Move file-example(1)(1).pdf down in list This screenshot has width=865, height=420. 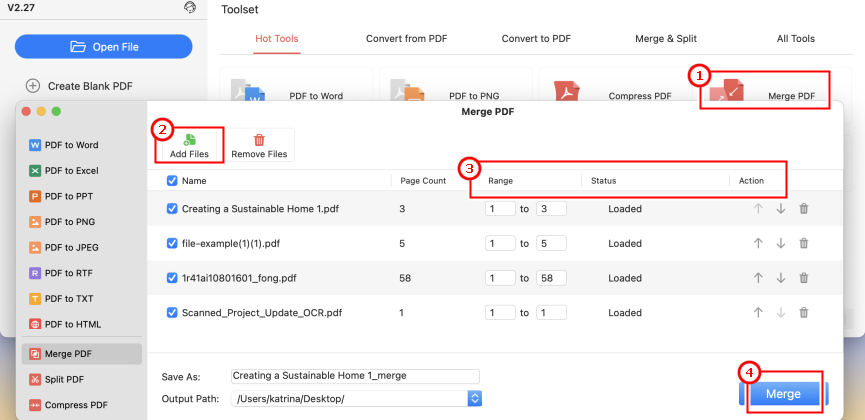pyautogui.click(x=781, y=243)
